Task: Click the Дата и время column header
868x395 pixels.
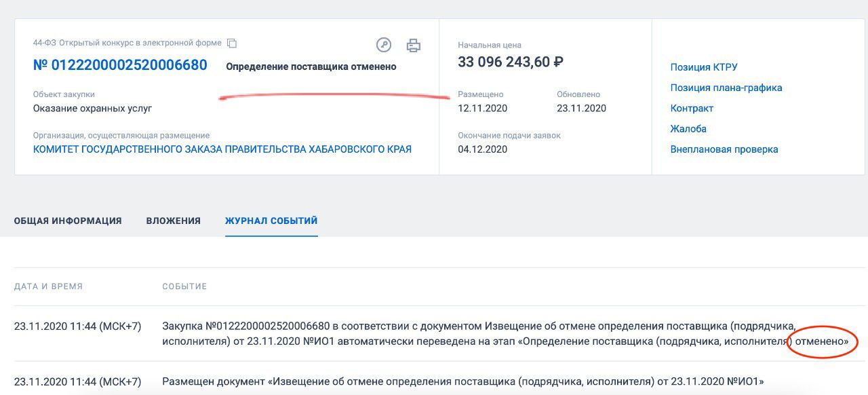Action: pos(48,286)
